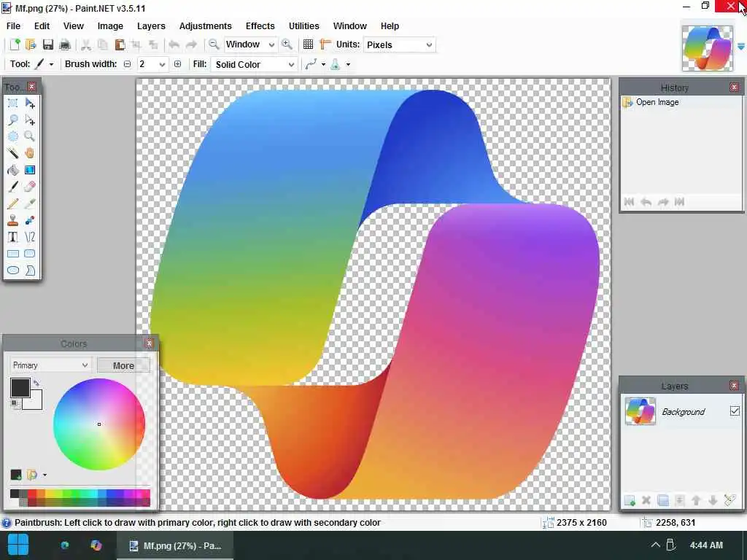The height and width of the screenshot is (560, 747).
Task: Select the Pan hand tool
Action: click(x=30, y=153)
